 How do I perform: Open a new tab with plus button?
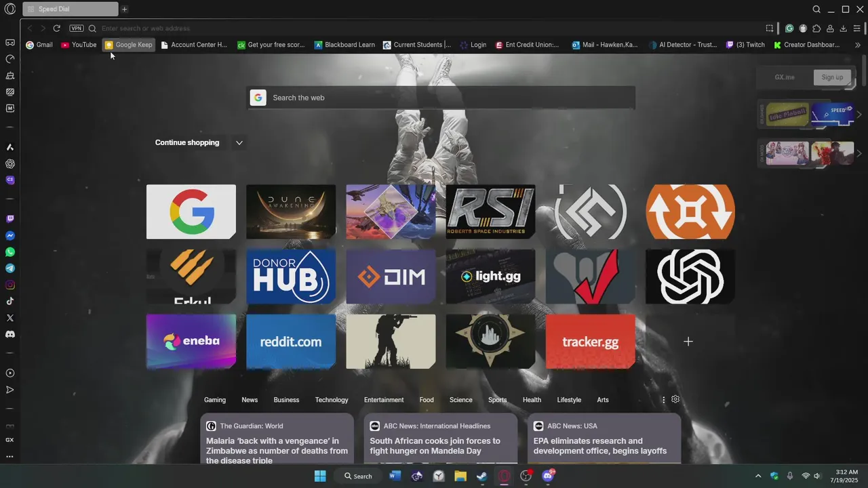tap(124, 9)
